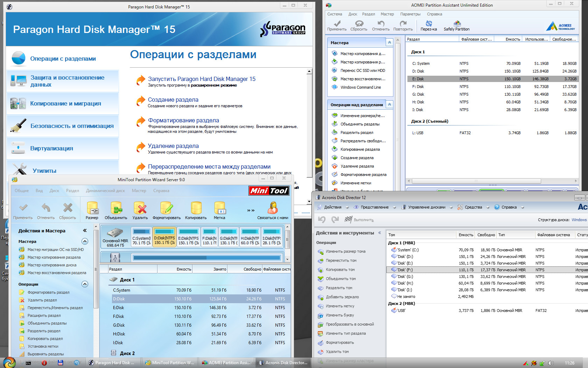
Task: Click Операции с разделами icon in Paragon
Action: pyautogui.click(x=18, y=59)
